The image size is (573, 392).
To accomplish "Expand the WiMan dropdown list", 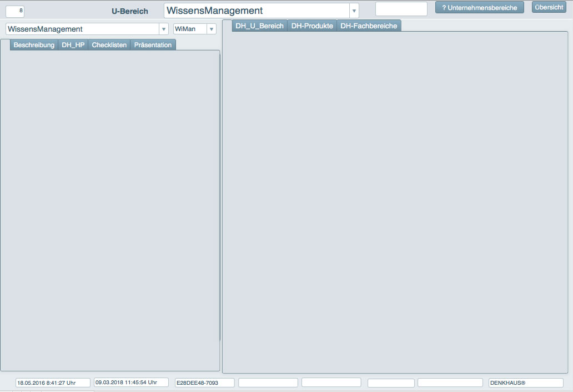I will tap(211, 29).
